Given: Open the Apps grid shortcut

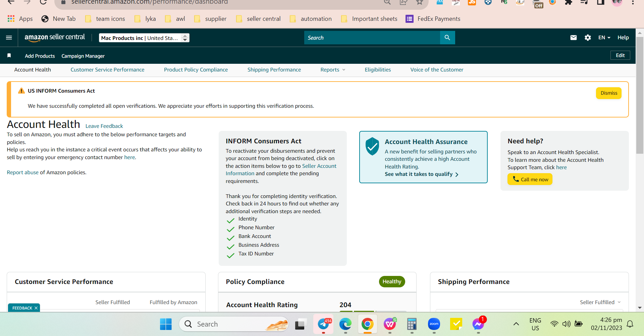Looking at the screenshot, I should pyautogui.click(x=20, y=19).
